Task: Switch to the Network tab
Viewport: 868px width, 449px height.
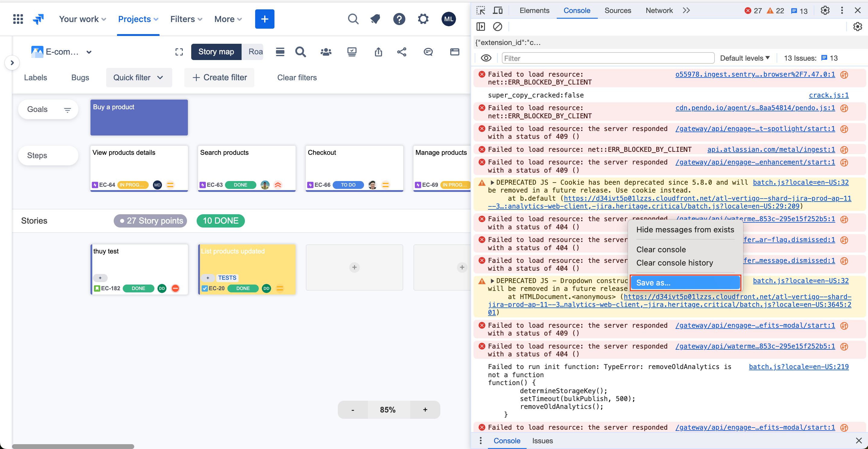Action: 659,11
